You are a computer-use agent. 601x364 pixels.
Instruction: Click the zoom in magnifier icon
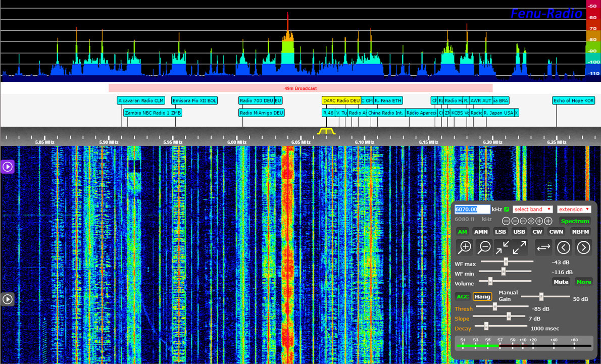(x=465, y=247)
